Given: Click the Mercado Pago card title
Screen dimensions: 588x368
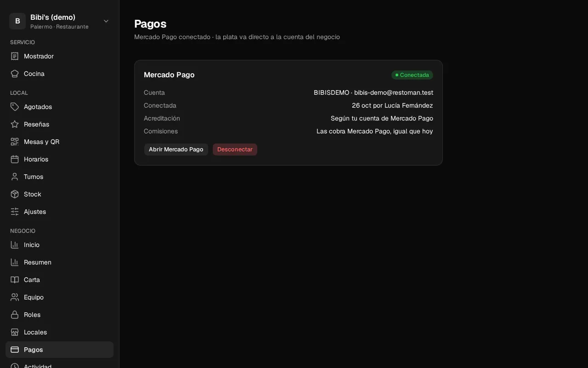Looking at the screenshot, I should 169,75.
